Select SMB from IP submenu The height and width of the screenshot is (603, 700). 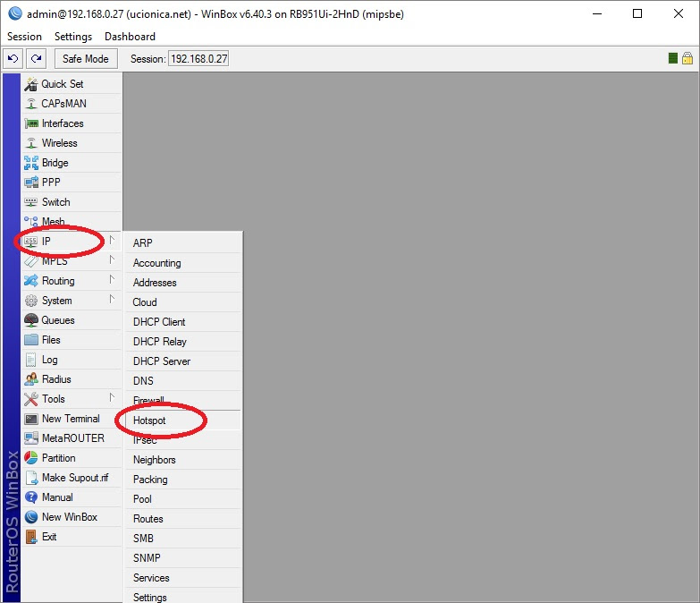[183, 539]
